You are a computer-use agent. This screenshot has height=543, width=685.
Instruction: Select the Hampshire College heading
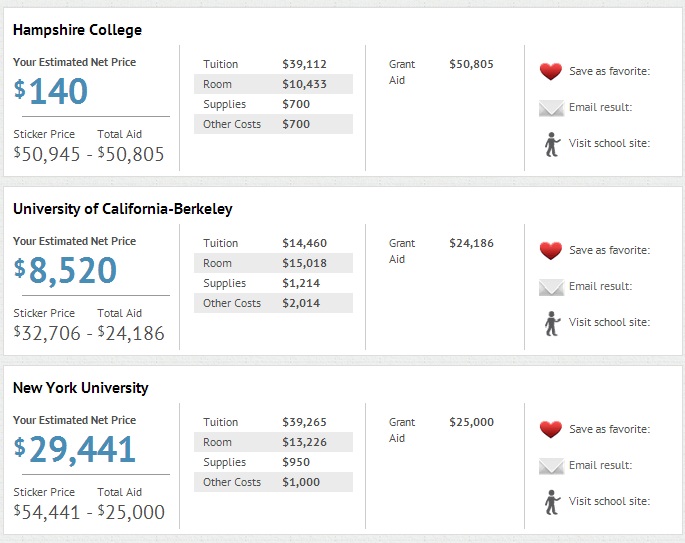[x=77, y=30]
